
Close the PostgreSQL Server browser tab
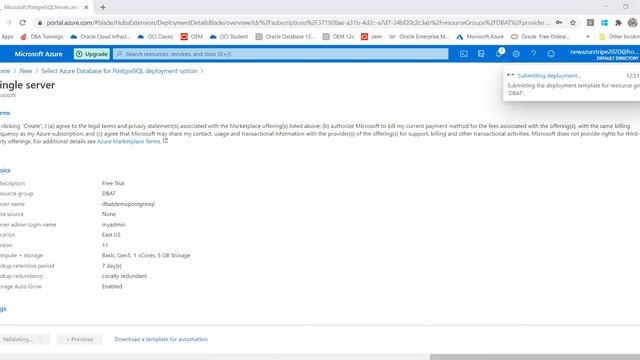tap(86, 7)
